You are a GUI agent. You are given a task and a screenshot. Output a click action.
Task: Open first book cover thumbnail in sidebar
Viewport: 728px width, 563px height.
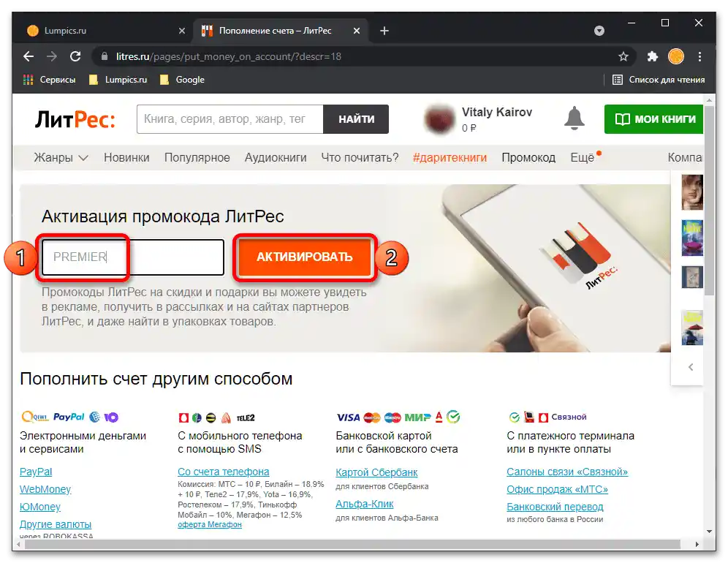click(x=691, y=192)
